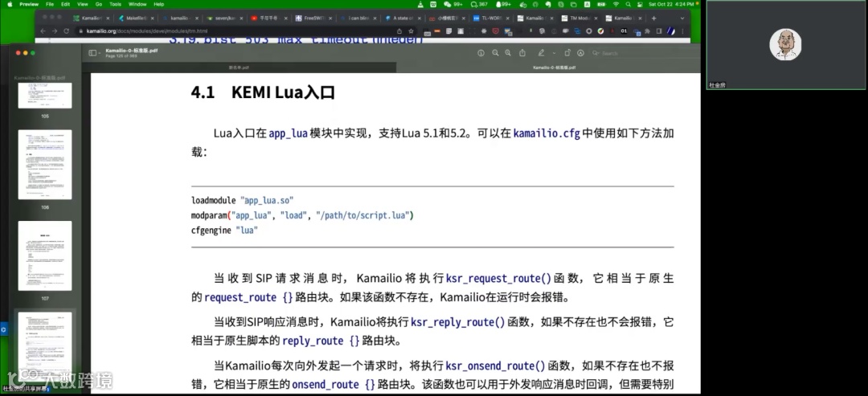This screenshot has width=868, height=396.
Task: Open sidebar view options chevron in Preview
Action: [x=99, y=53]
